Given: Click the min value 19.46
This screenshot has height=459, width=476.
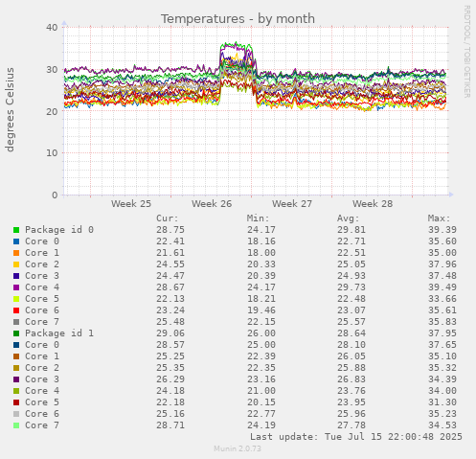Looking at the screenshot, I should click(261, 310).
